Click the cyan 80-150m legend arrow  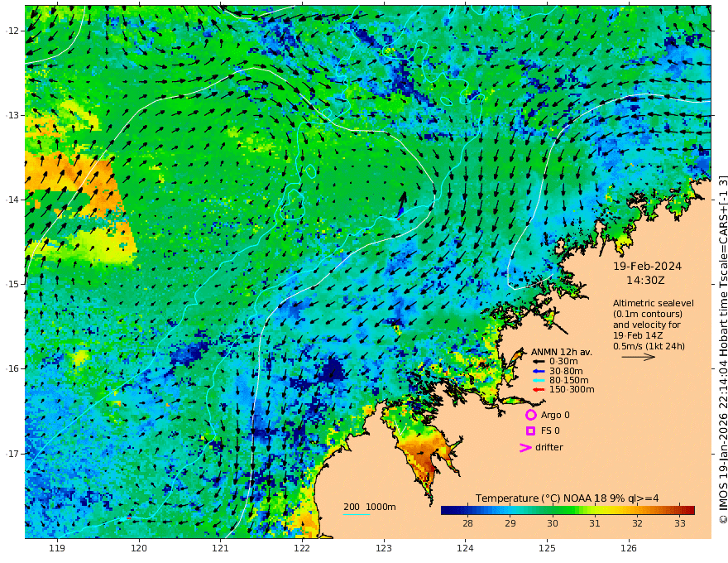(539, 380)
